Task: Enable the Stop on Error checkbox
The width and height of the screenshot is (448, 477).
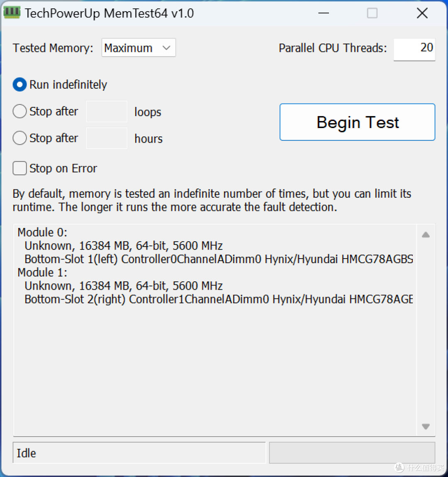Action: [19, 168]
